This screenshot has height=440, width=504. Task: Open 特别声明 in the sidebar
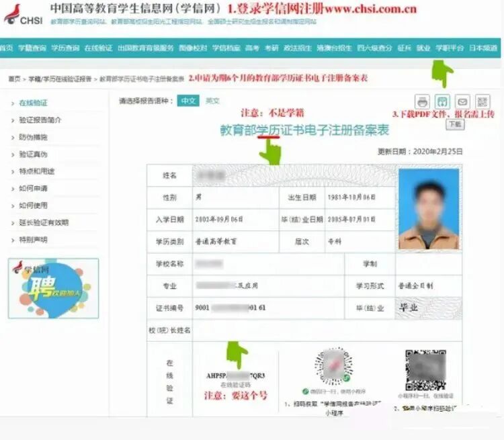(x=33, y=240)
